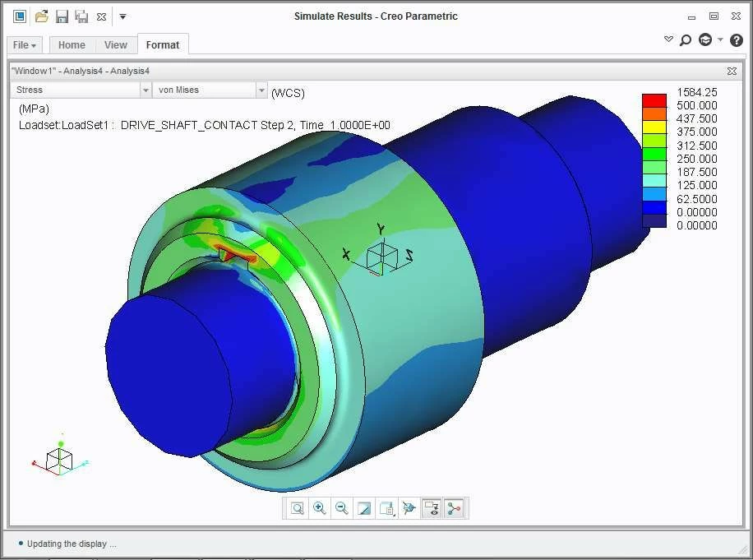Click the Zoom In magnifier icon
Image resolution: width=753 pixels, height=560 pixels.
click(319, 508)
